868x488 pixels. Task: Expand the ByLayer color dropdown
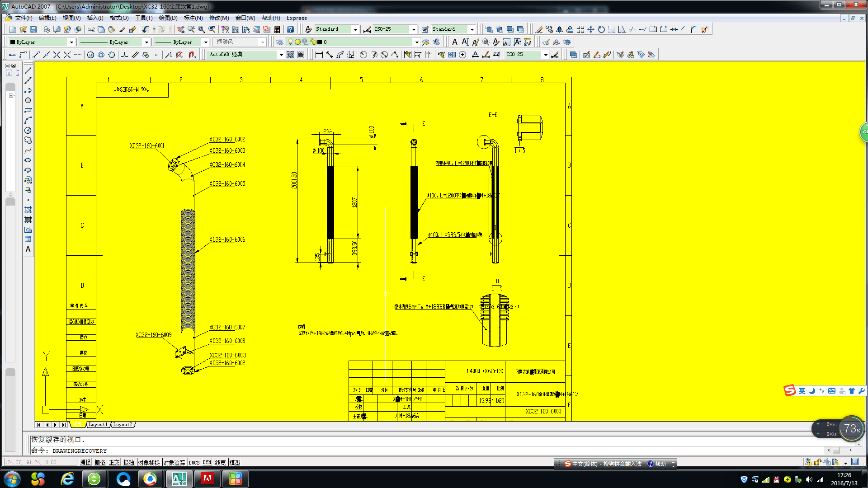pyautogui.click(x=71, y=42)
